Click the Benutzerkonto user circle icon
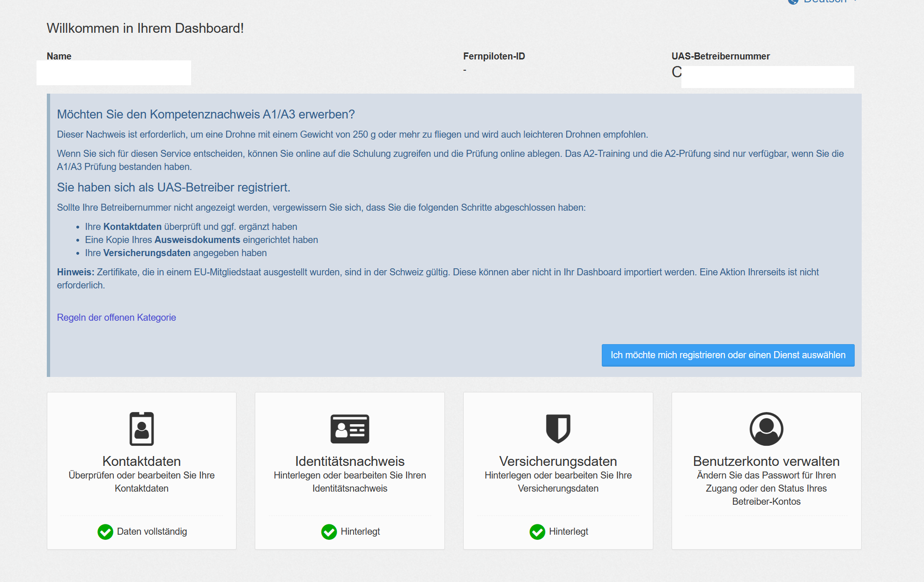Screen dimensions: 924x582 (x=766, y=428)
